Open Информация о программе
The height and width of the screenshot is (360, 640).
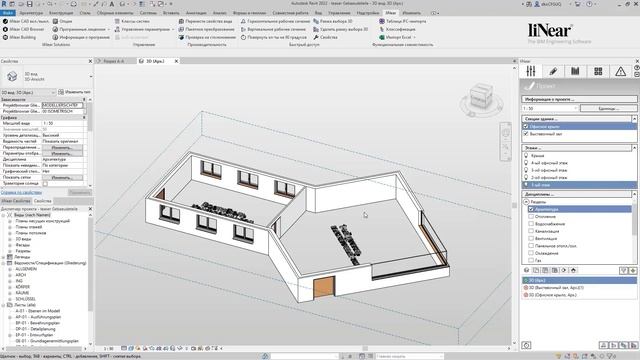click(81, 37)
